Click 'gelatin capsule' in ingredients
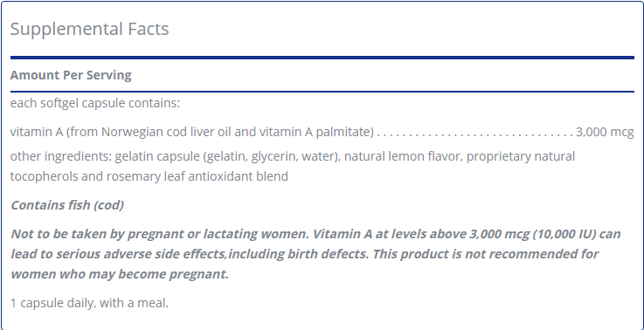Viewport: 644px width, 330px height. [x=157, y=156]
